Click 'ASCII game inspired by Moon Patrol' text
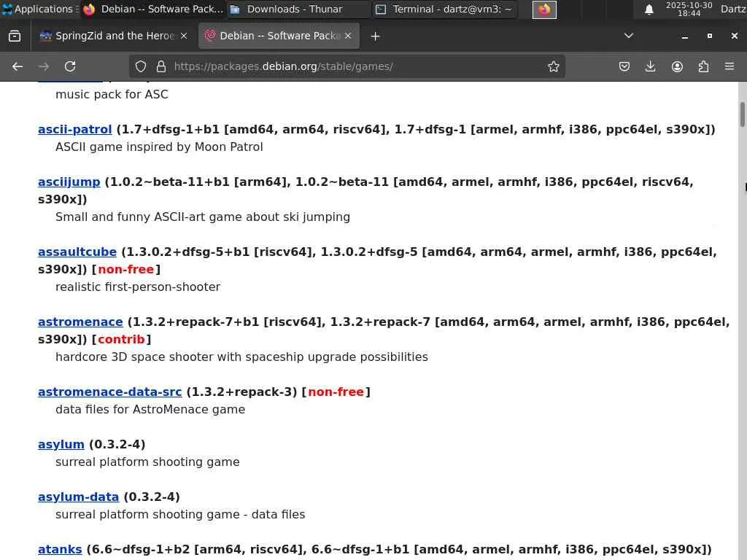The image size is (747, 560). pos(159,147)
